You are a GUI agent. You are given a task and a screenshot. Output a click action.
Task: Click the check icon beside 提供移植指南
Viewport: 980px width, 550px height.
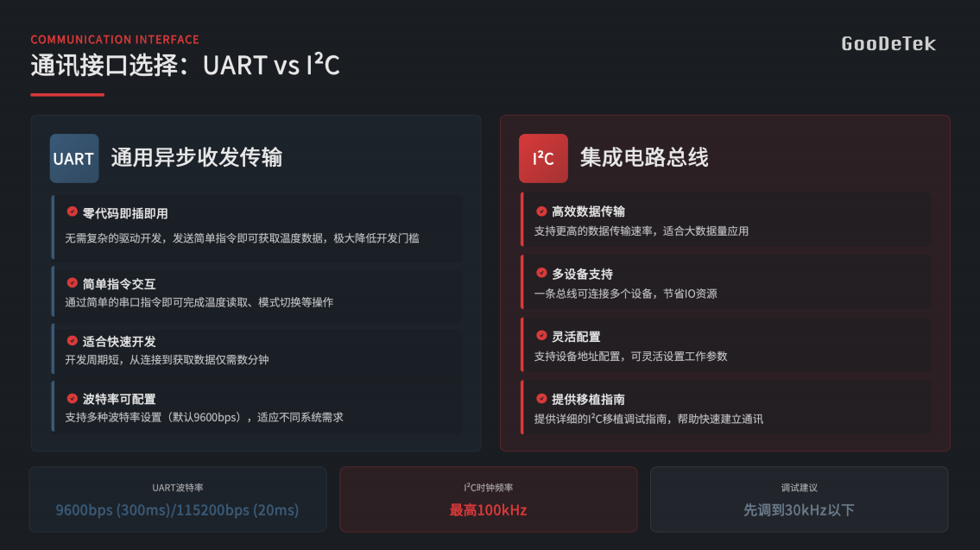coord(542,398)
